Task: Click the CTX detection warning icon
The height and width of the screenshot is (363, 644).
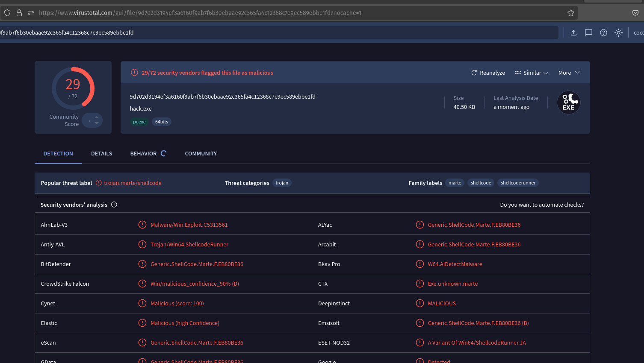Action: [420, 284]
